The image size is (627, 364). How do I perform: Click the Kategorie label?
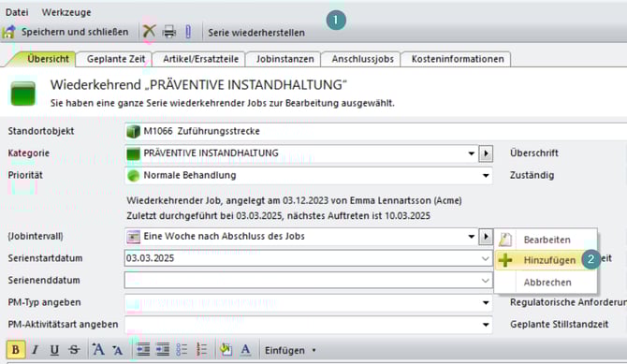click(28, 153)
